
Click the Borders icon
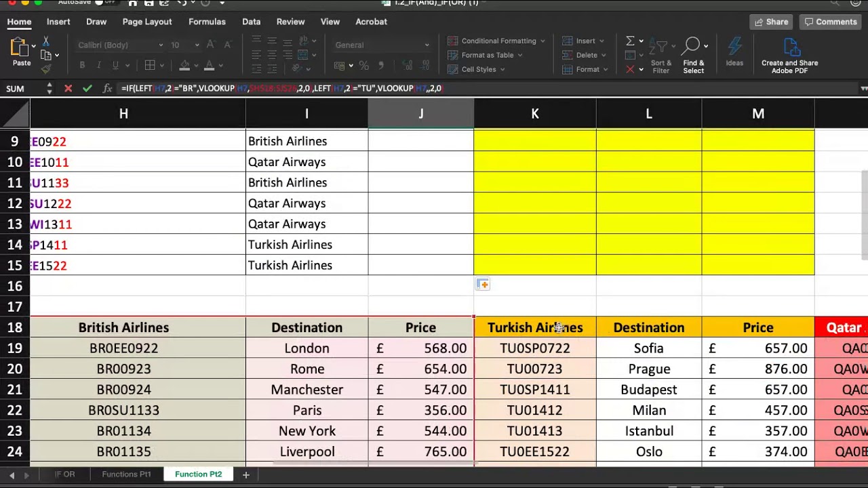pyautogui.click(x=150, y=65)
